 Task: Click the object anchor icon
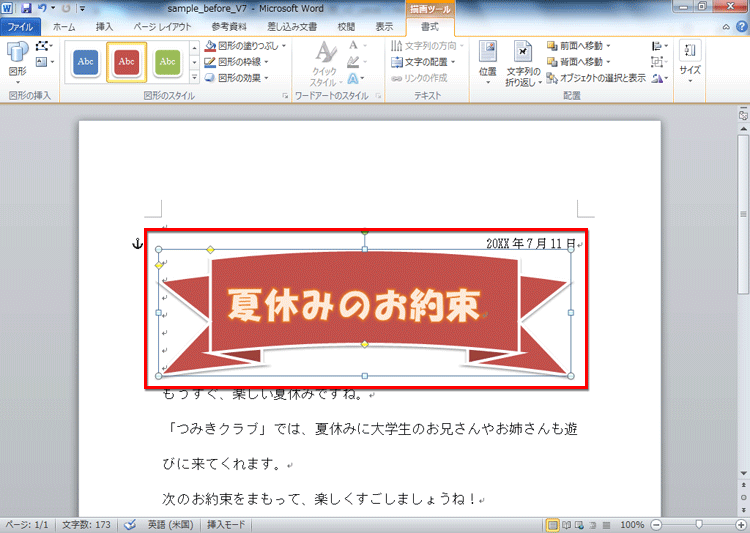click(137, 244)
